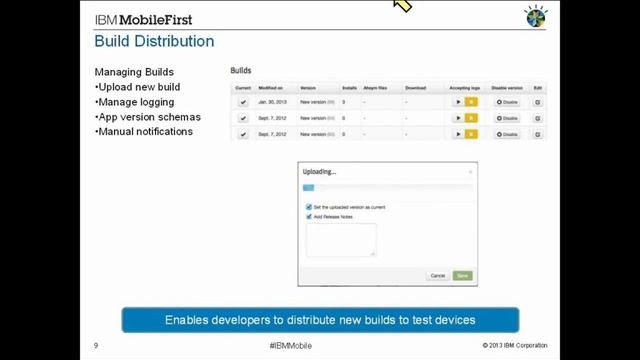The image size is (640, 360).
Task: Click 'New version' in the Jan. 30, 2013 row
Action: coord(313,102)
